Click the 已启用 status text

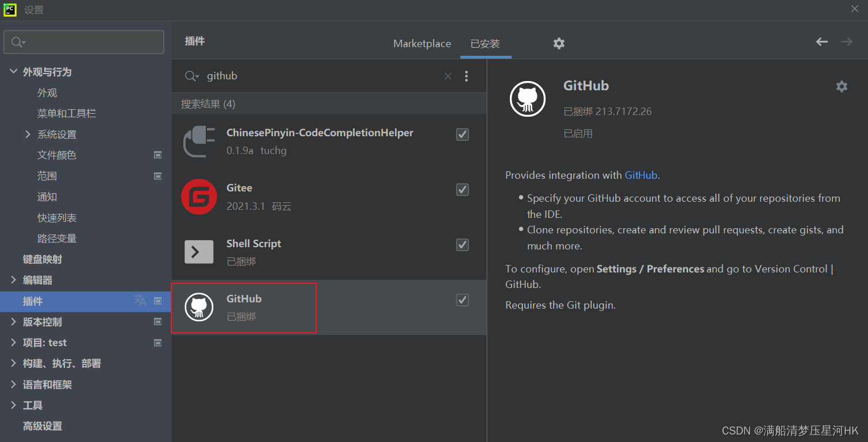point(578,134)
